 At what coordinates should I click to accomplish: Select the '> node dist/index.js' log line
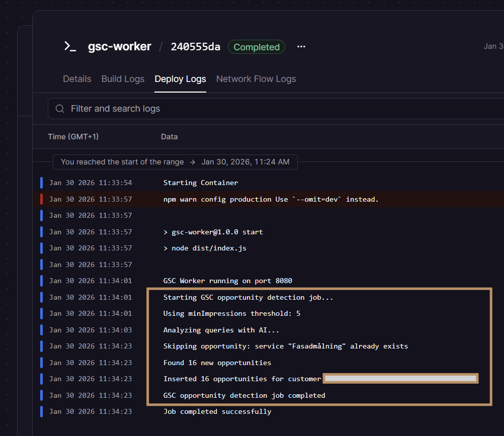pos(205,248)
